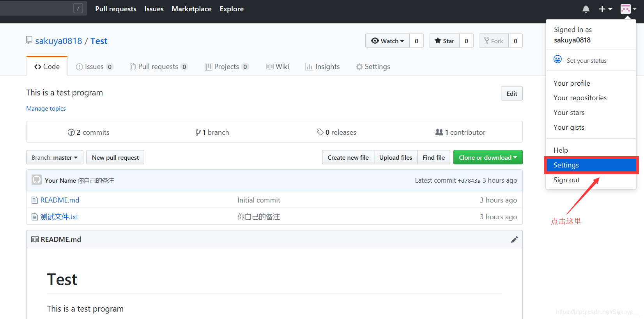Select Your repositories in user menu

click(591, 98)
